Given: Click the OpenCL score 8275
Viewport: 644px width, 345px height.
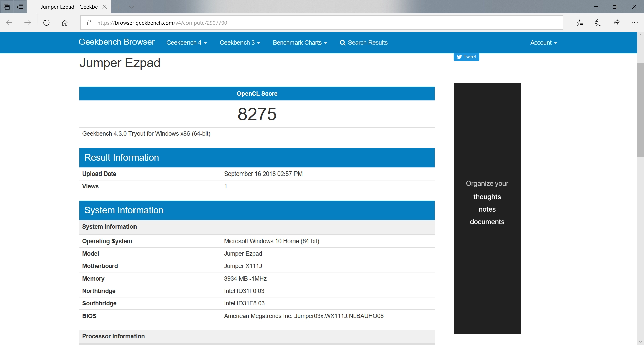Looking at the screenshot, I should coord(257,114).
